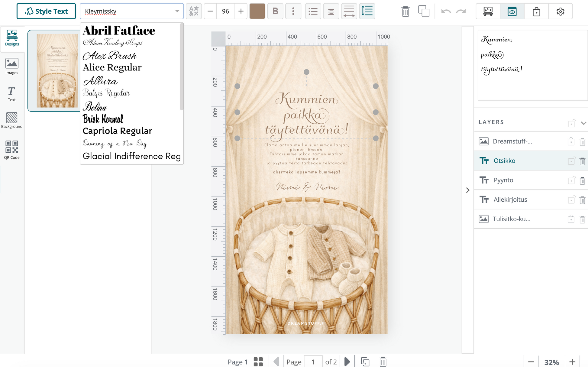Open the Designs sidebar tab
Viewport: 588px width, 367px height.
(x=12, y=38)
